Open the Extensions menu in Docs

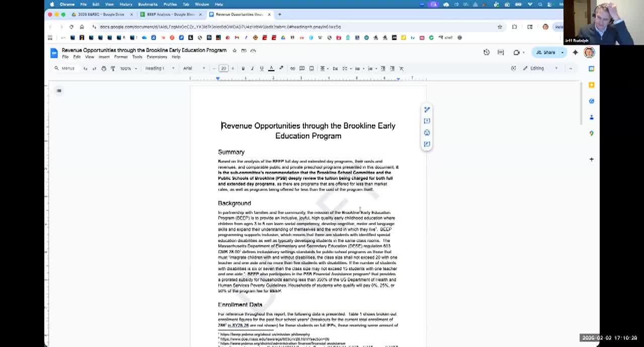156,57
